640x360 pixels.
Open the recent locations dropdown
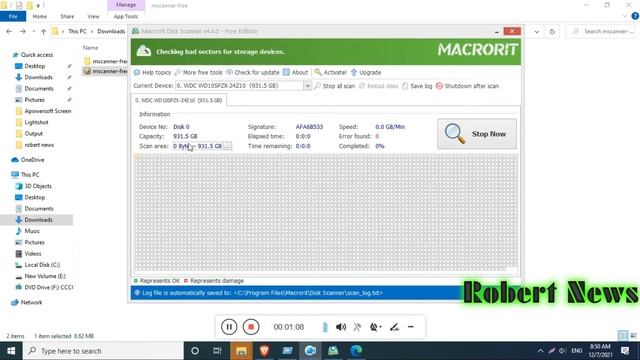[33, 31]
